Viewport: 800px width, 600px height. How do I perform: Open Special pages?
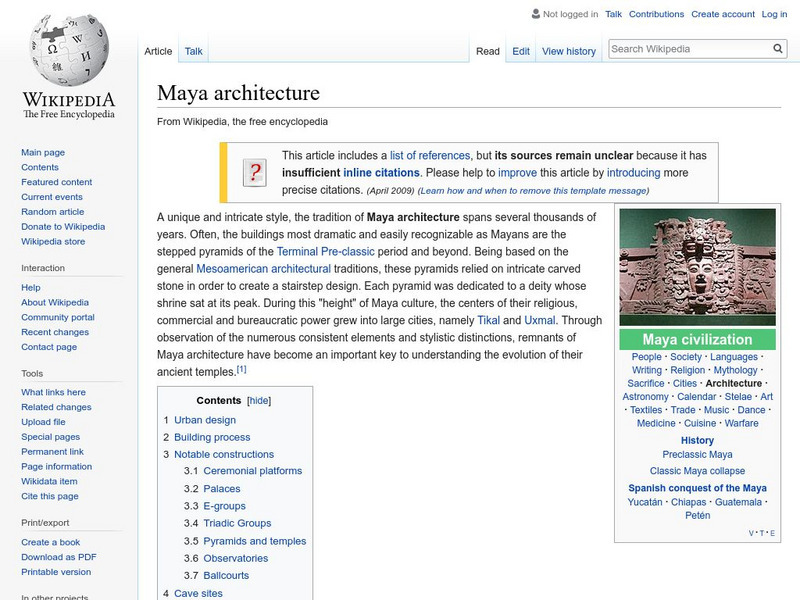click(51, 436)
